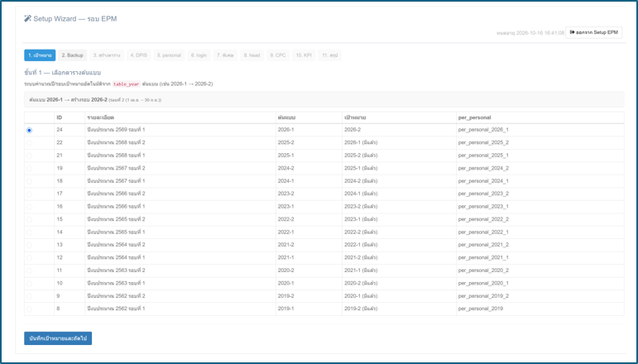This screenshot has height=364, width=638.
Task: Select radio button for row ID 14
Action: point(29,232)
